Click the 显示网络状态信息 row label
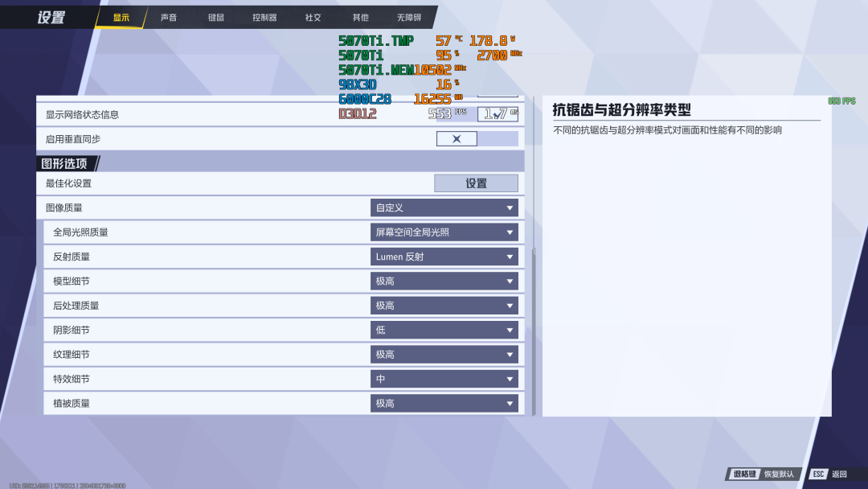 82,115
